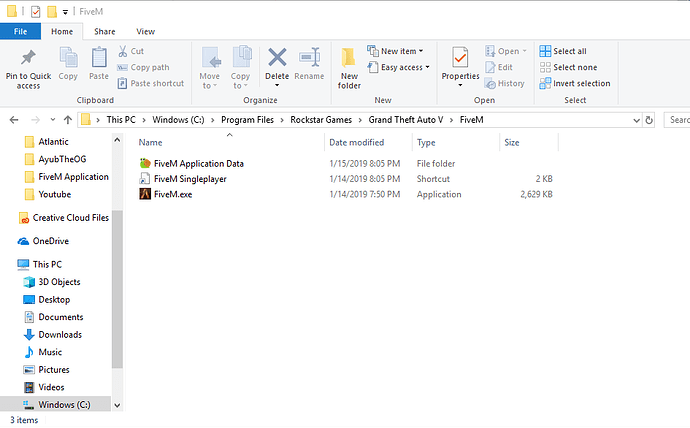
Task: Open the Move to dropdown
Action: click(209, 68)
